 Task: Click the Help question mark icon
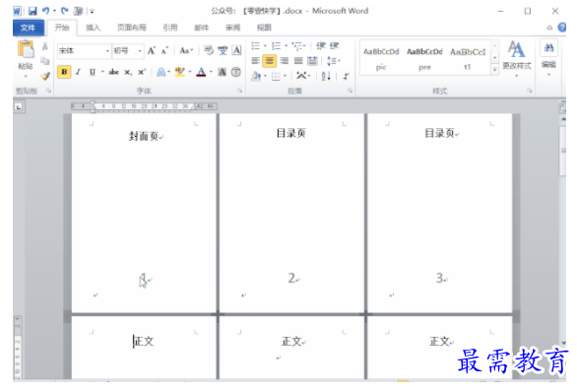[x=562, y=28]
